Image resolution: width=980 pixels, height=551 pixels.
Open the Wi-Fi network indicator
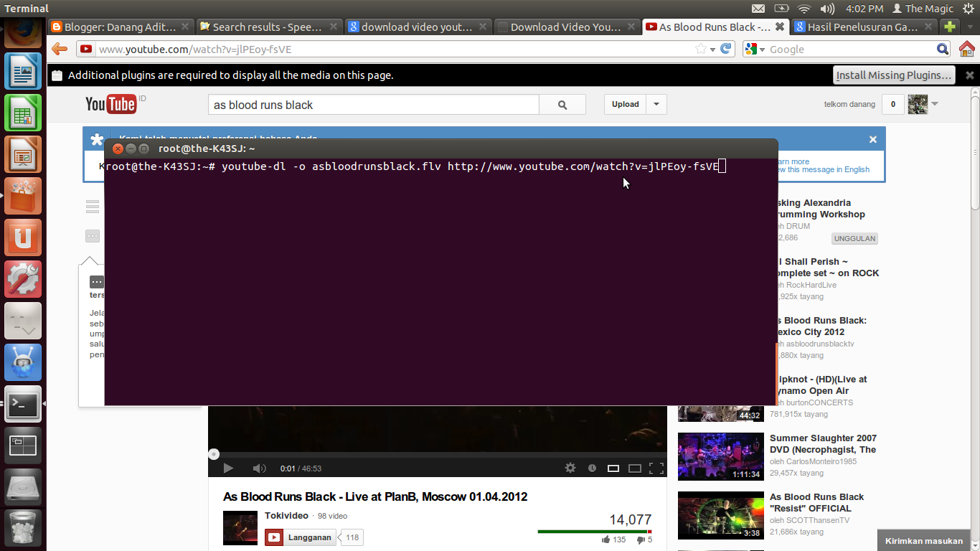click(804, 9)
